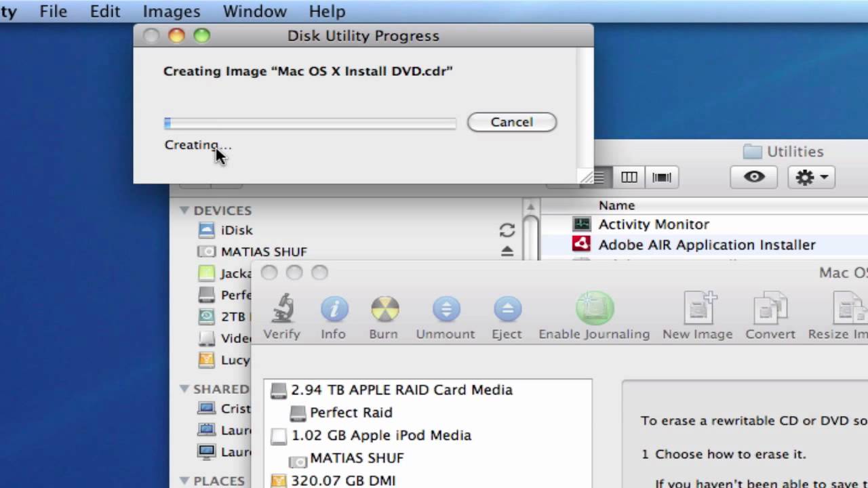Eject MATIAS SHUF in Finder sidebar
This screenshot has height=488, width=868.
click(x=507, y=251)
